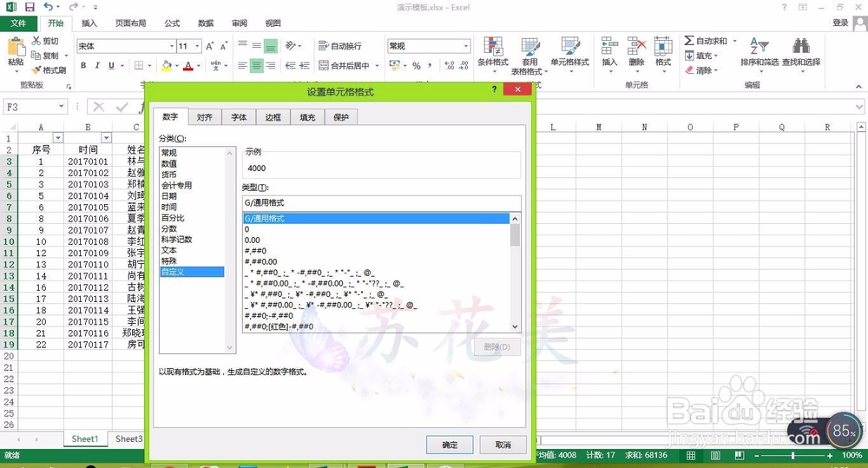868x468 pixels.
Task: Undo the last action
Action: point(48,7)
